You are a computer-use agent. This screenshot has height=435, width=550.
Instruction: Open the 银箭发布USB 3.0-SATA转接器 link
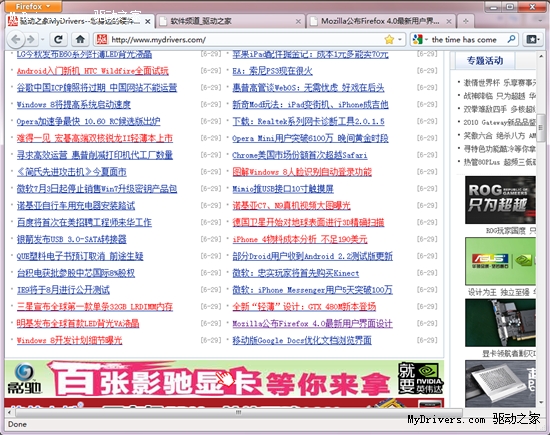pyautogui.click(x=72, y=239)
